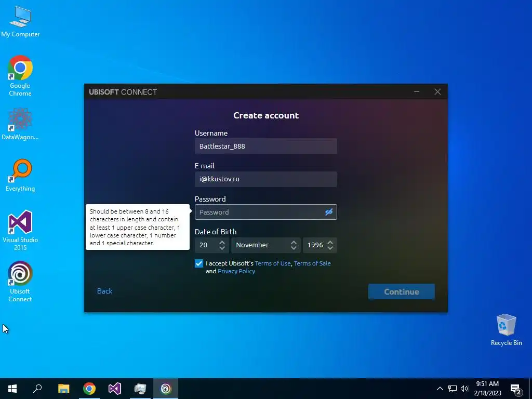The height and width of the screenshot is (399, 532).
Task: Open Ubisoft Connect desktop shortcut
Action: point(20,281)
